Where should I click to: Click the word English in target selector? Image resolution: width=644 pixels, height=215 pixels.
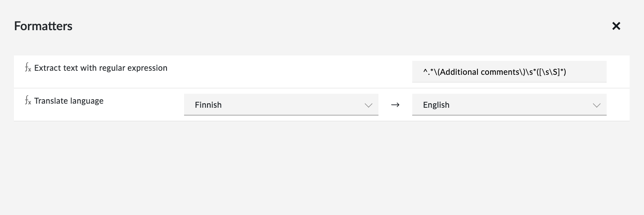click(x=436, y=105)
